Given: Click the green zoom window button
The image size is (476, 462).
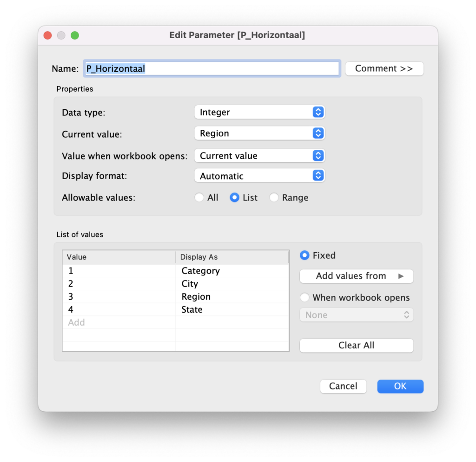Looking at the screenshot, I should pyautogui.click(x=75, y=35).
